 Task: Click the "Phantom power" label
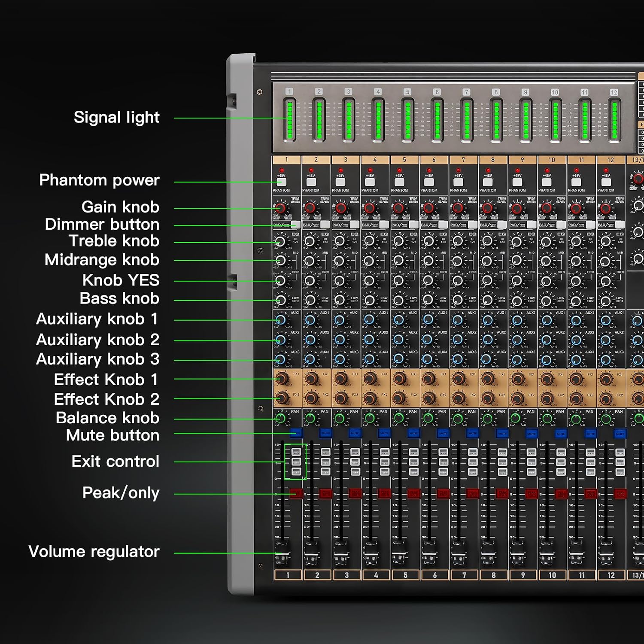99,180
